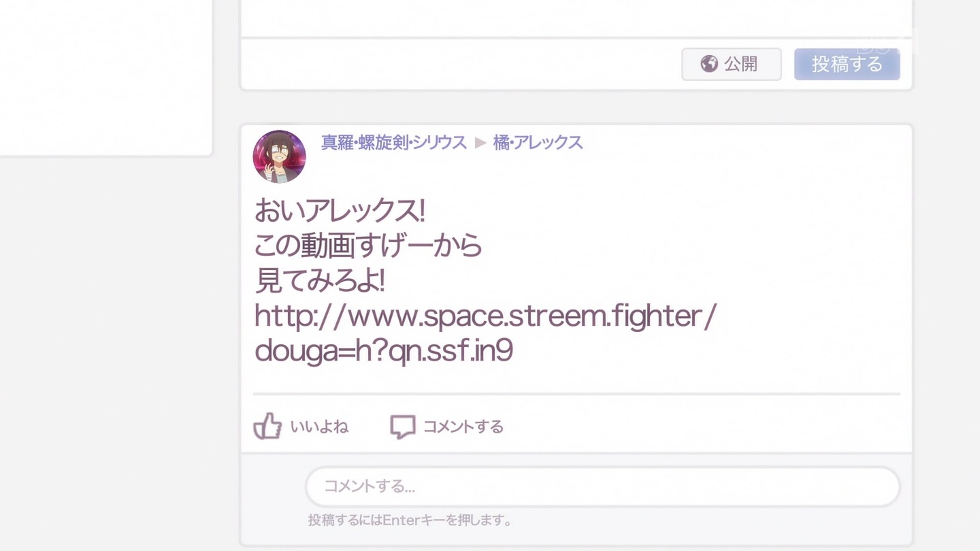Visit 橘·アレックス profile link
Image resolution: width=980 pixels, height=551 pixels.
pyautogui.click(x=538, y=143)
